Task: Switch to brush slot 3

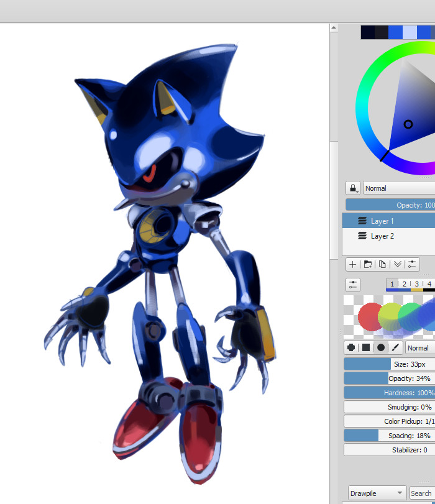Action: click(x=417, y=285)
